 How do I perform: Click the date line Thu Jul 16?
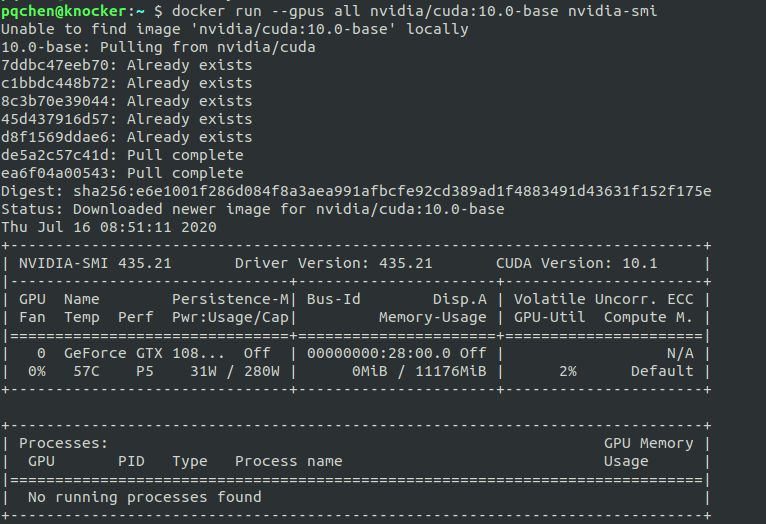coord(108,227)
